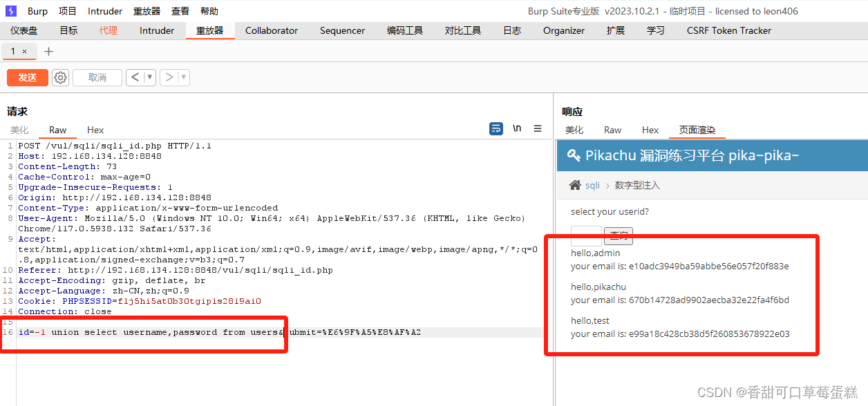Click the hello,test result text
868x406 pixels.
(x=590, y=320)
